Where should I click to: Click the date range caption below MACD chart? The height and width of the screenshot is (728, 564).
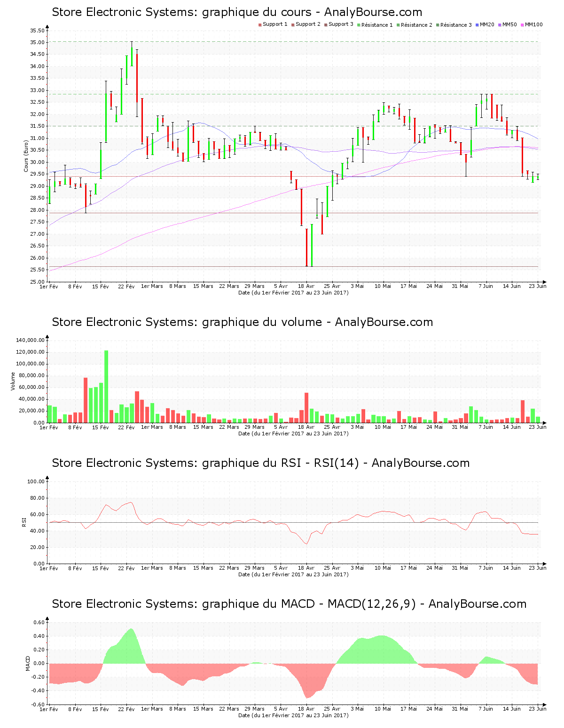pyautogui.click(x=293, y=715)
